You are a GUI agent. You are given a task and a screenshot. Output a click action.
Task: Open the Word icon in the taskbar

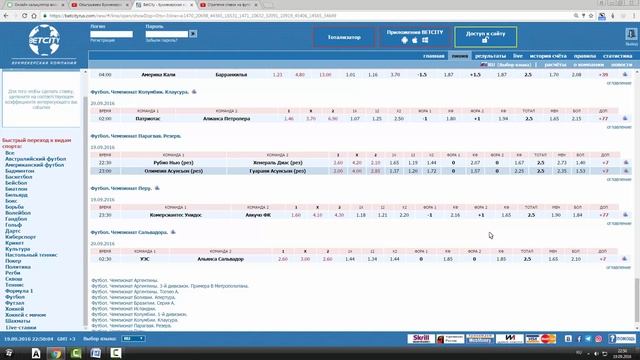click(x=96, y=353)
